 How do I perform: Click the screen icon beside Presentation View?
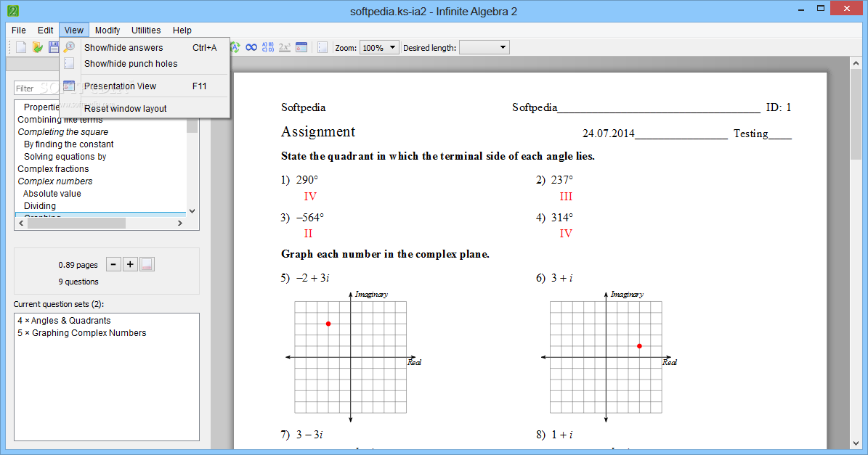(69, 86)
